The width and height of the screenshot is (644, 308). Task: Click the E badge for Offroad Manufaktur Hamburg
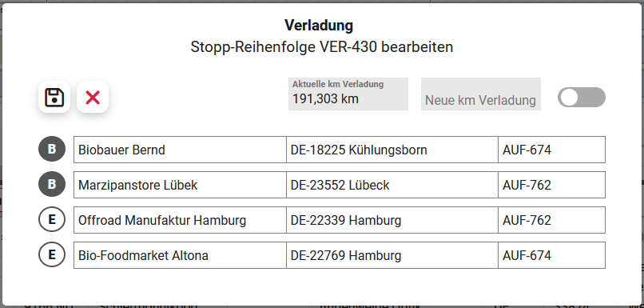(x=52, y=219)
